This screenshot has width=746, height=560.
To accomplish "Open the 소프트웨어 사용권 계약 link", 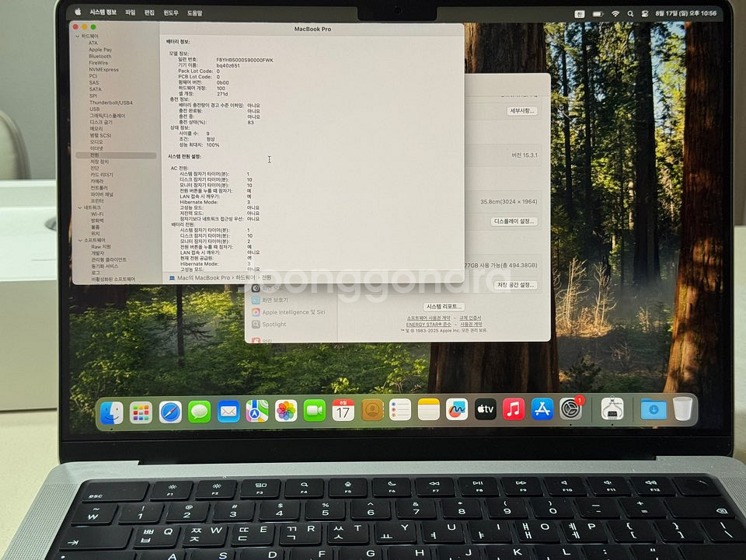I will [428, 318].
